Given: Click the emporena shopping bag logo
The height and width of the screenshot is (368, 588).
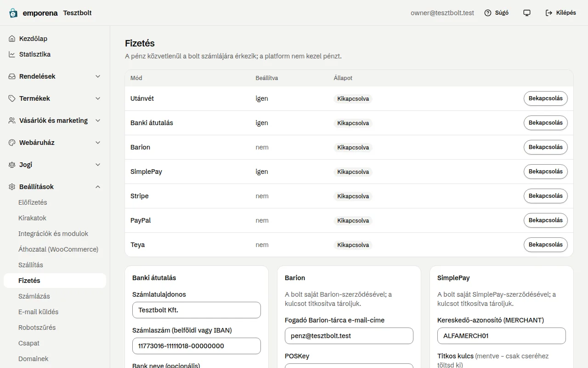Looking at the screenshot, I should click(13, 13).
